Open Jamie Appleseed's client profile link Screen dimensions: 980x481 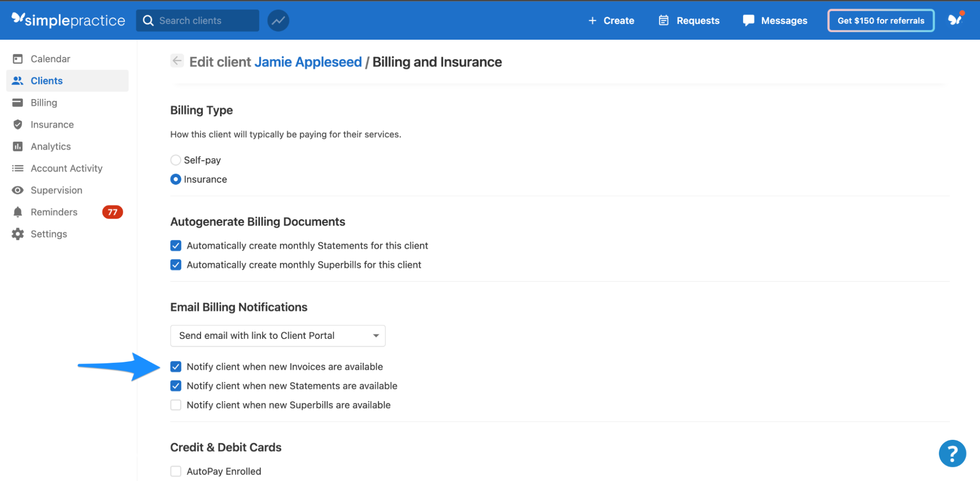307,61
